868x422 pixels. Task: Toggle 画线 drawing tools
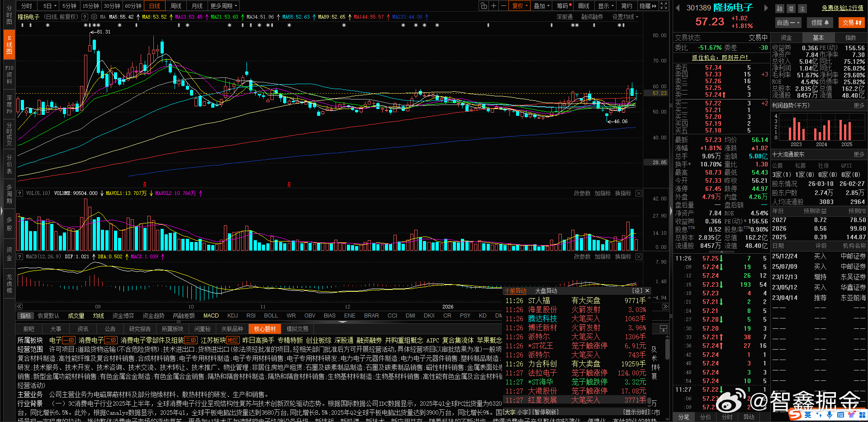tap(583, 6)
